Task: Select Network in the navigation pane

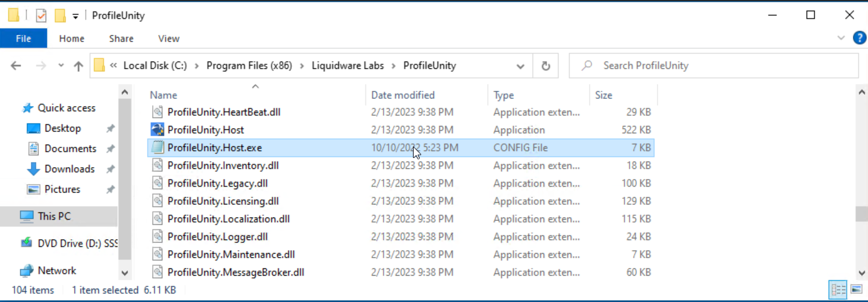Action: [57, 270]
